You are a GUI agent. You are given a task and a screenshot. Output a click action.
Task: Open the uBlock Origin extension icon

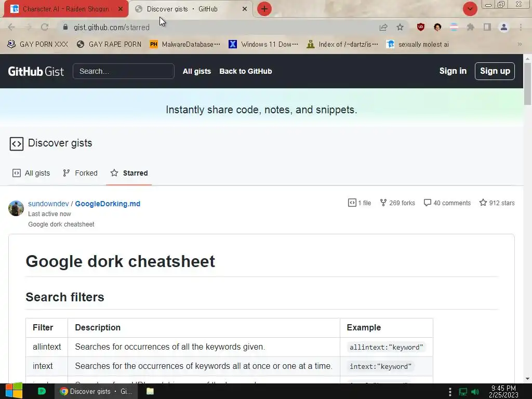421,27
